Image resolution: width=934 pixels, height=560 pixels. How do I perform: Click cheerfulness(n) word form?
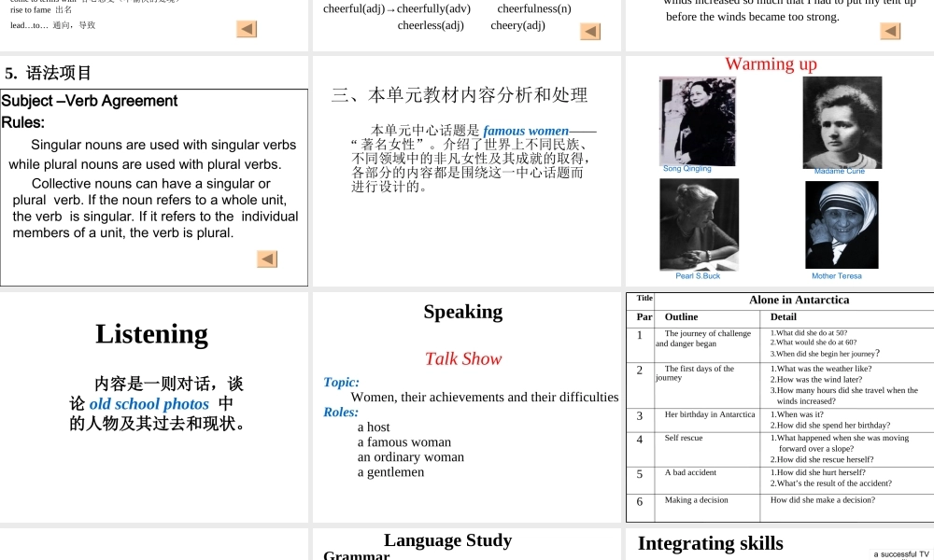534,8
